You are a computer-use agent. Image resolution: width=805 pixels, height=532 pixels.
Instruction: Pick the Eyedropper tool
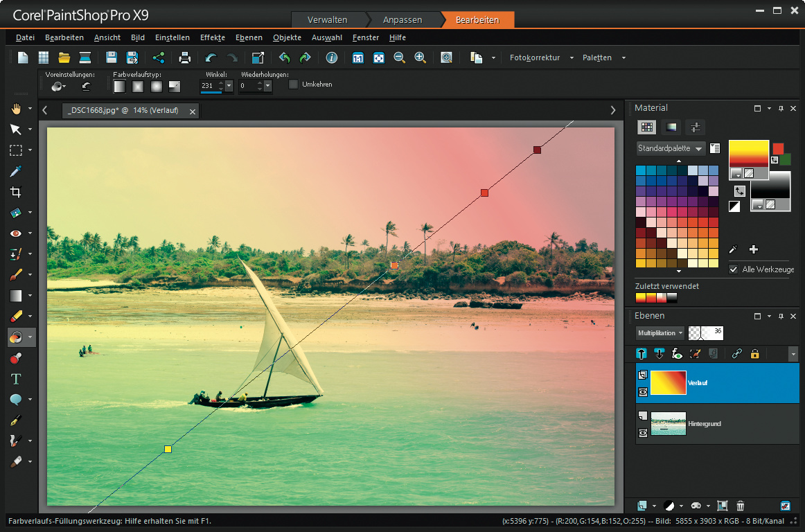[16, 171]
